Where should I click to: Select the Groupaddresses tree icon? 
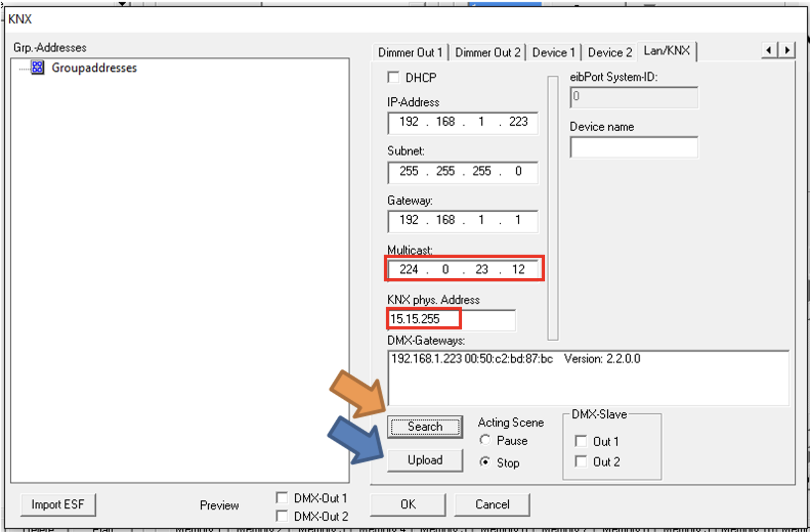click(x=37, y=68)
